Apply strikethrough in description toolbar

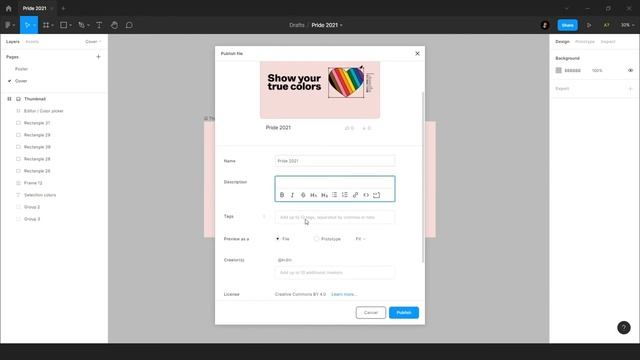pos(303,195)
